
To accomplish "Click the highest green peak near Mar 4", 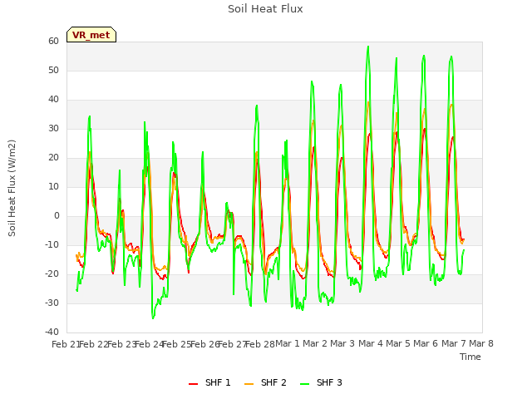I will [368, 47].
